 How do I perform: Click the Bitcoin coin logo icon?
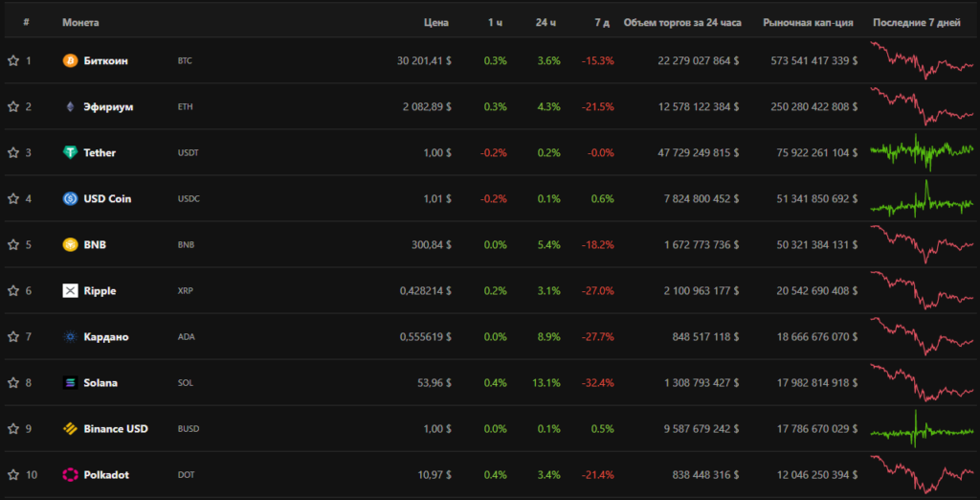coord(70,60)
